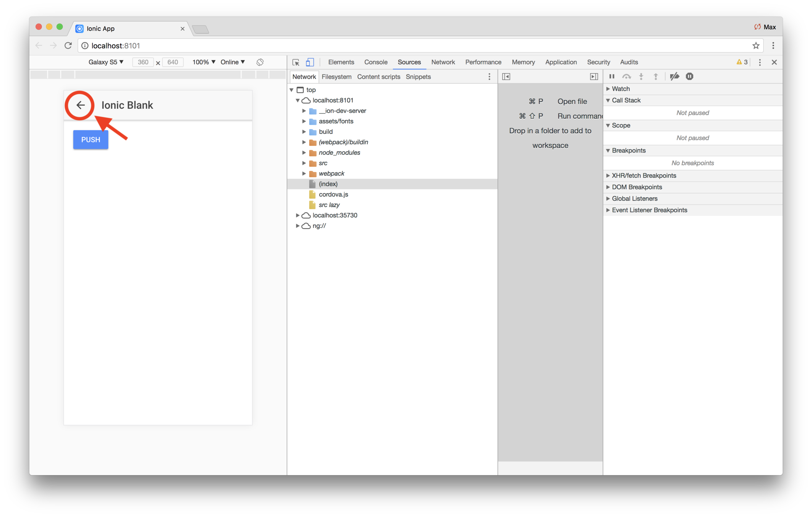The image size is (812, 517).
Task: Pause script execution button
Action: point(612,77)
